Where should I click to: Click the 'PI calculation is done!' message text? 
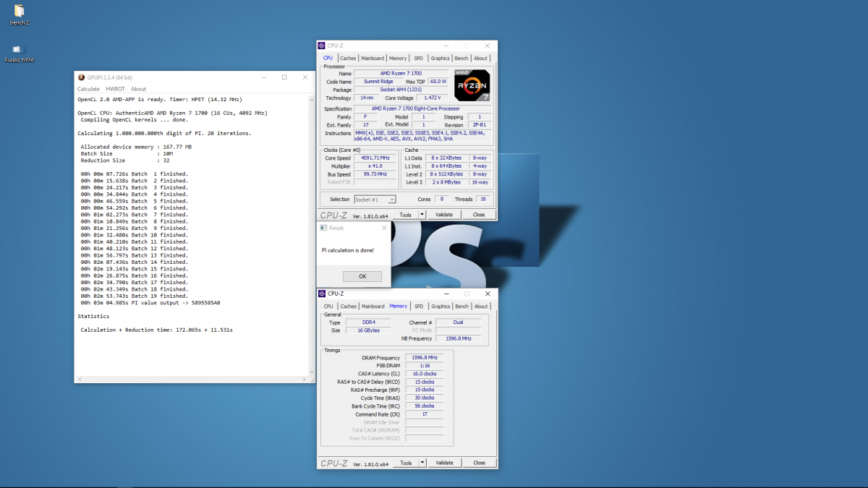pyautogui.click(x=348, y=250)
